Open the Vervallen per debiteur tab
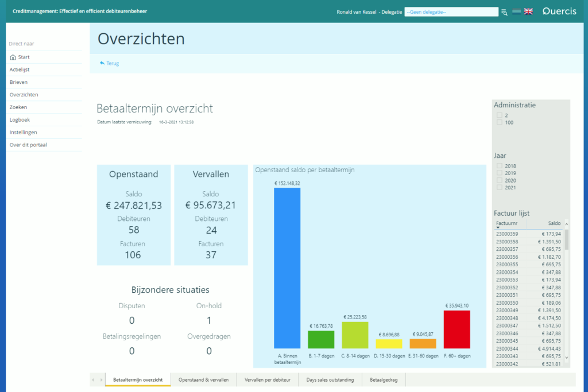The height and width of the screenshot is (392, 588). tap(268, 379)
